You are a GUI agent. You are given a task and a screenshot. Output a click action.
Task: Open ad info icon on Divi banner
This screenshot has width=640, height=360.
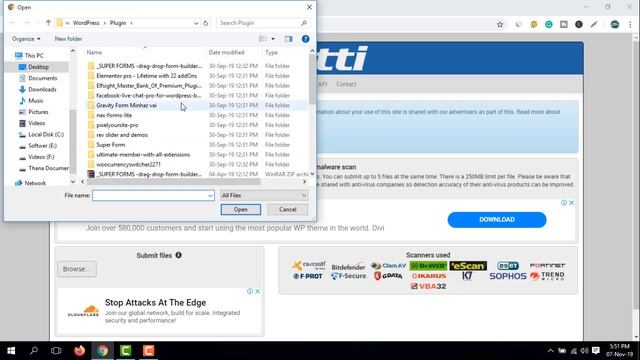tap(564, 202)
